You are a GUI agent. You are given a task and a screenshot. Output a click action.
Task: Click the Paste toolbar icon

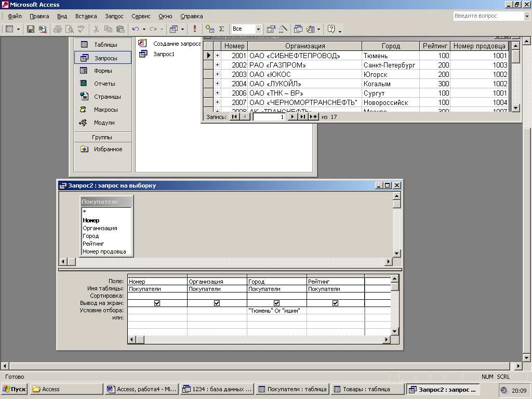coord(120,29)
